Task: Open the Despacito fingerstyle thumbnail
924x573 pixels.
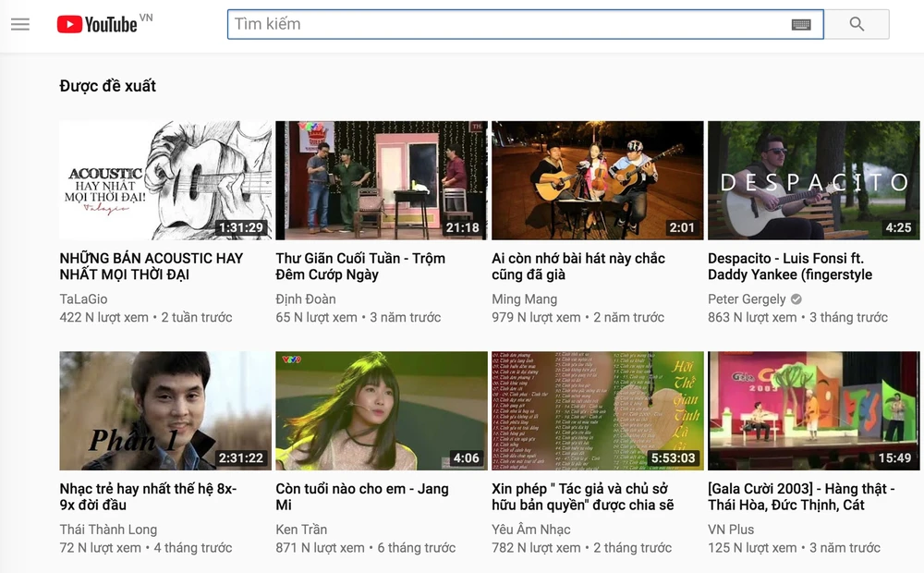Action: [x=813, y=180]
